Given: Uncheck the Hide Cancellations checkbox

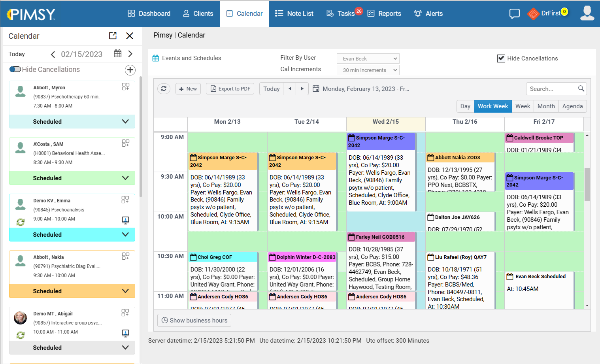Looking at the screenshot, I should (x=501, y=58).
